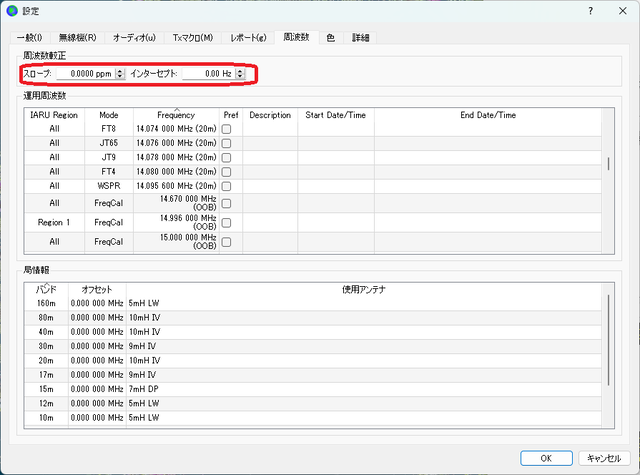Increase the スロープ ppm stepper
Viewport: 640px width, 475px height.
coord(120,71)
